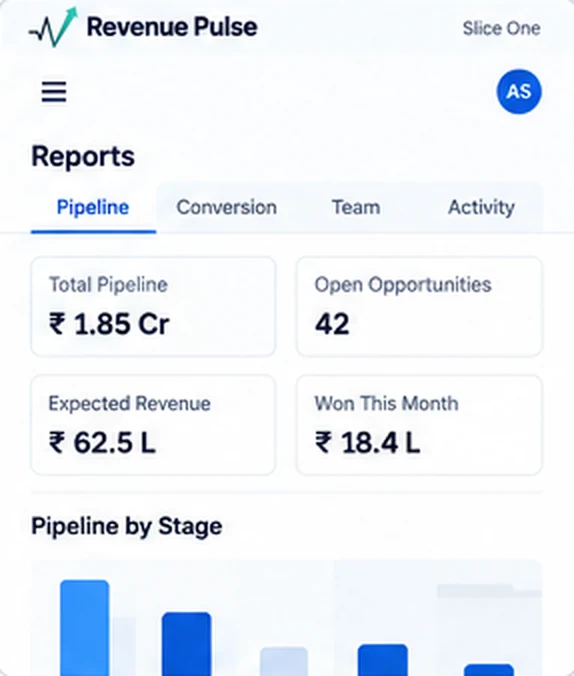574x676 pixels.
Task: Click the ₹ 18.4 L value
Action: [x=367, y=443]
